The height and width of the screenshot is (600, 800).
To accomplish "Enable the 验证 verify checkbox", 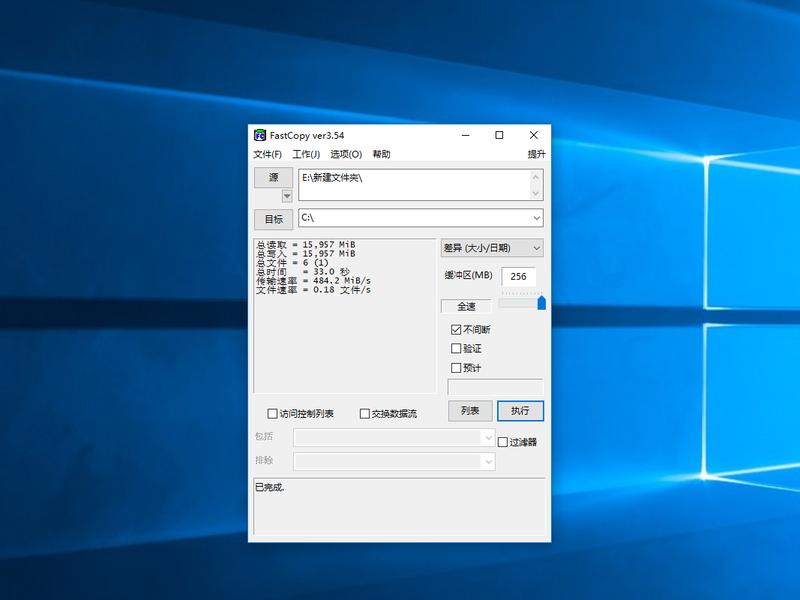I will [455, 347].
